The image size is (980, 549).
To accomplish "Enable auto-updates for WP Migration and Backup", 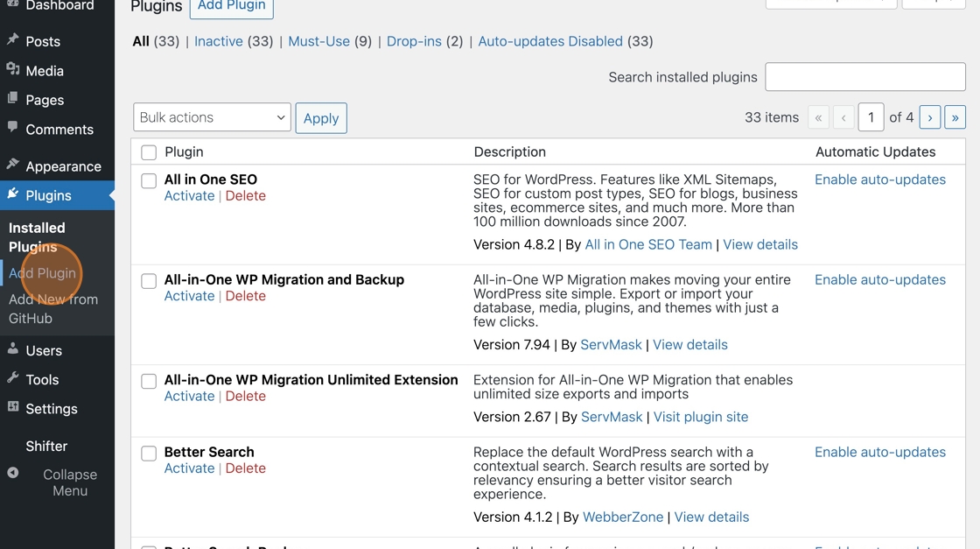I will click(880, 279).
